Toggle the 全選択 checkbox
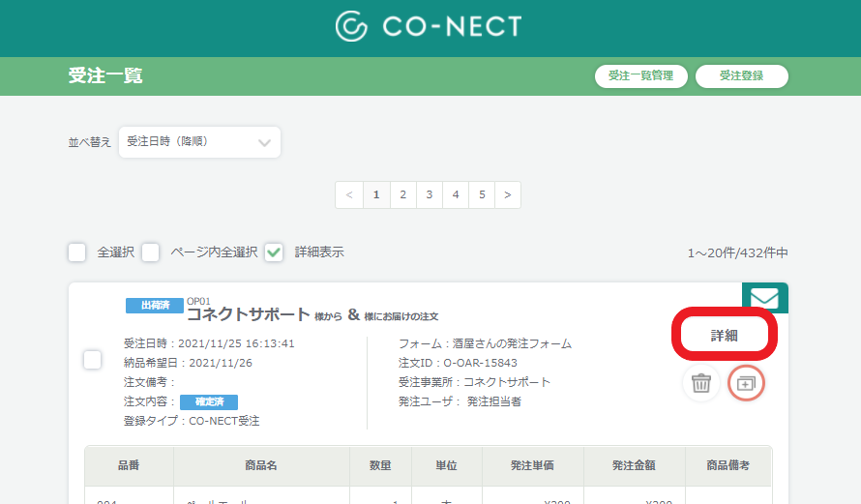Viewport: 861px width, 504px height. [x=76, y=252]
